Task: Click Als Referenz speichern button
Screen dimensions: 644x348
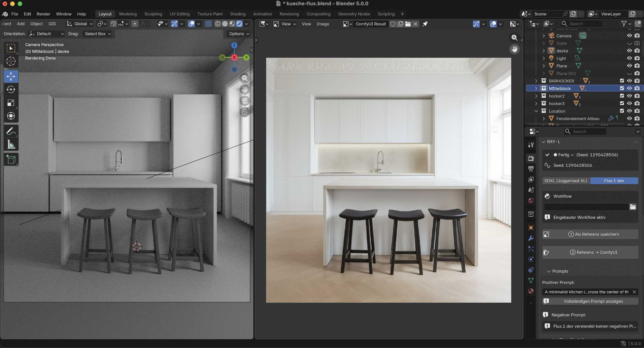Action: click(590, 234)
